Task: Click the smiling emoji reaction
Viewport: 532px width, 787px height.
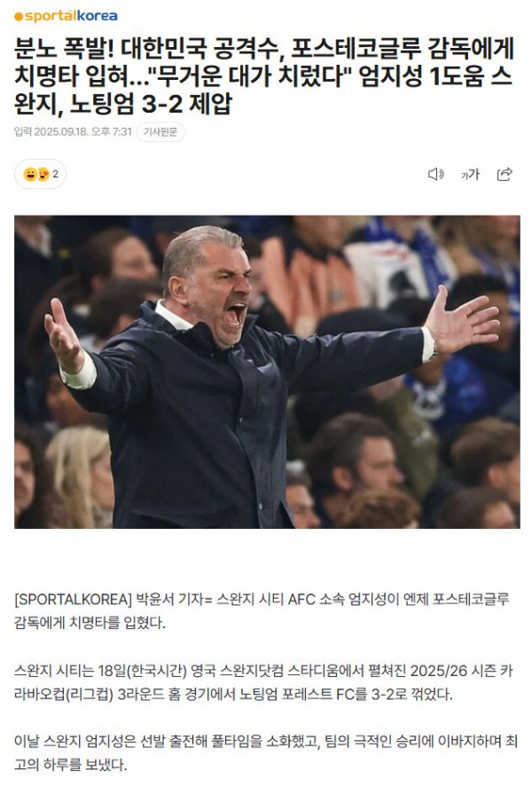Action: 30,174
